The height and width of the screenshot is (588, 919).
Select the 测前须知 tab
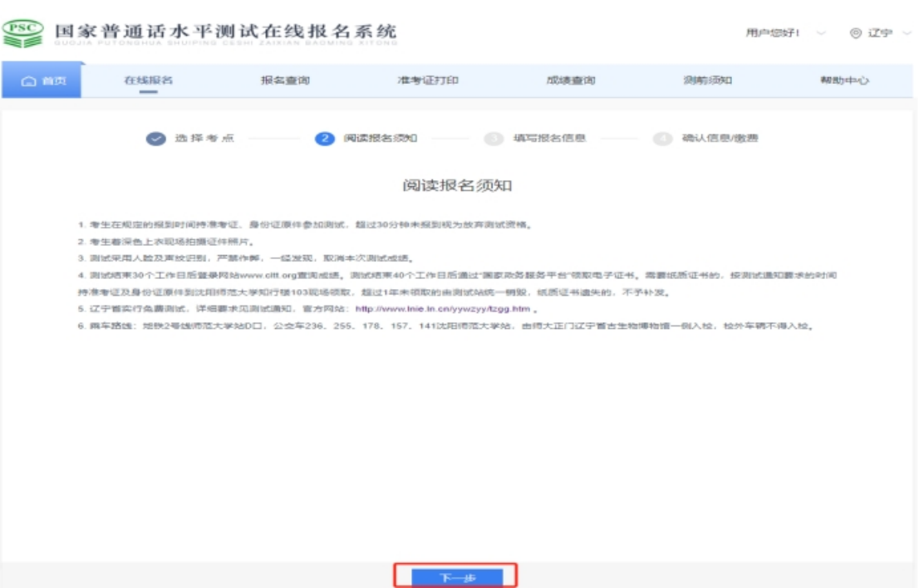[x=707, y=81]
